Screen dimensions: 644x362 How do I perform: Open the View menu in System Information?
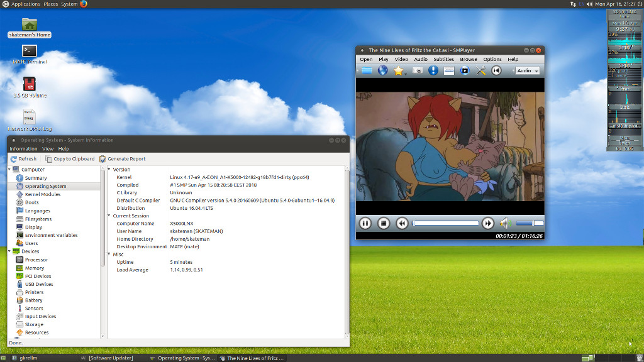[48, 149]
